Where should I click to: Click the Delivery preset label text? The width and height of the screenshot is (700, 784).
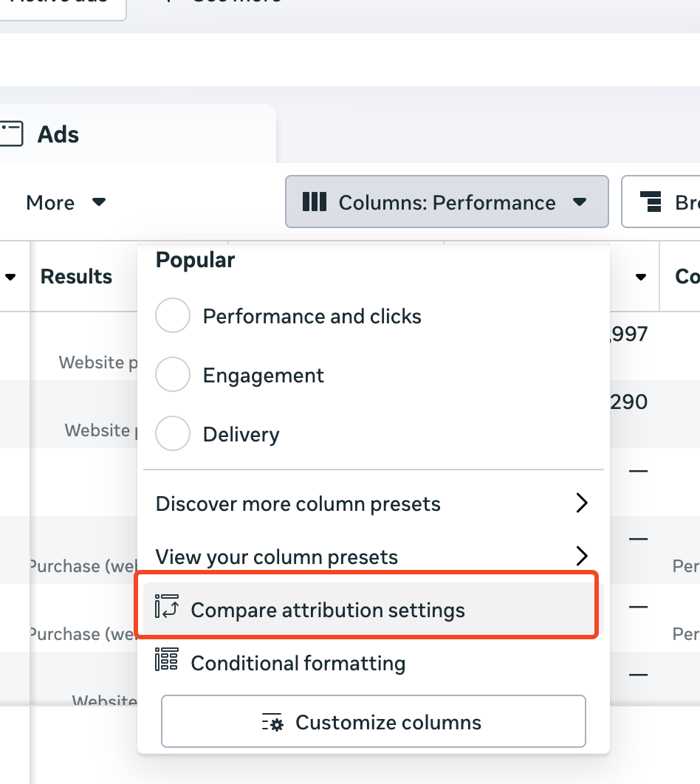click(241, 434)
